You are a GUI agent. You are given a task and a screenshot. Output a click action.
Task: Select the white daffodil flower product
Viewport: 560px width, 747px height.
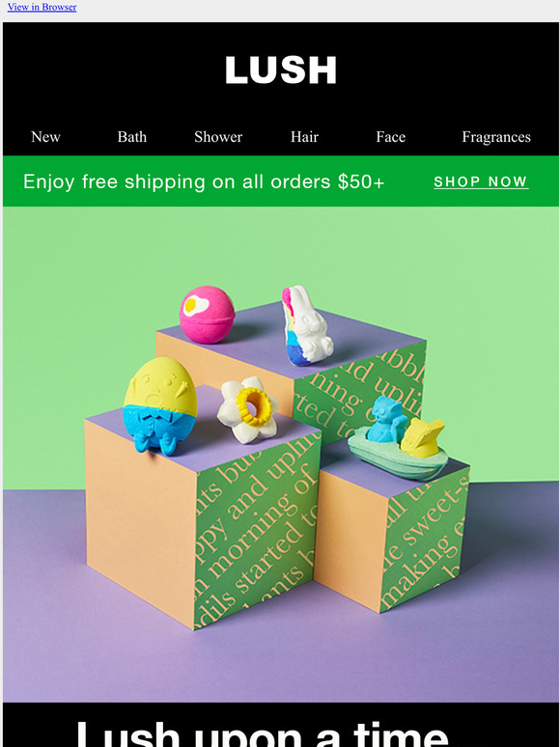click(x=248, y=409)
